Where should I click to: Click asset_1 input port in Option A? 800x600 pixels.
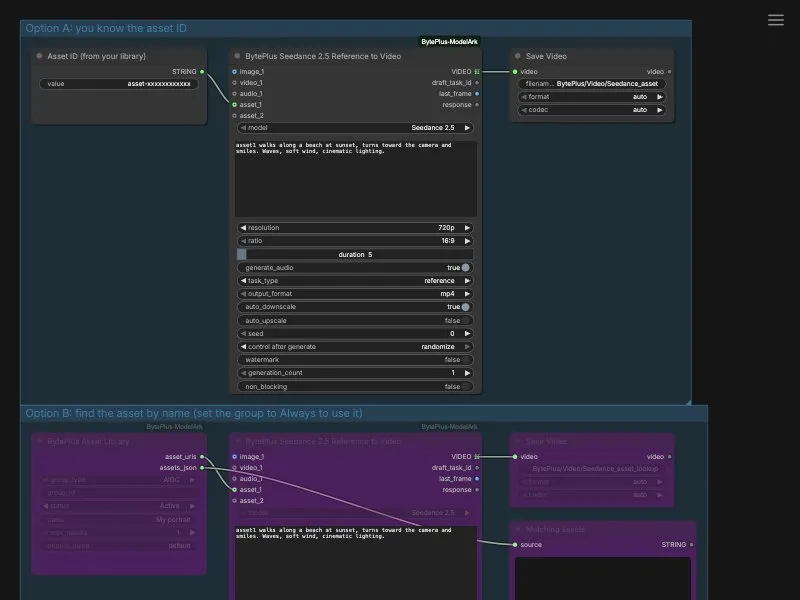click(x=234, y=105)
